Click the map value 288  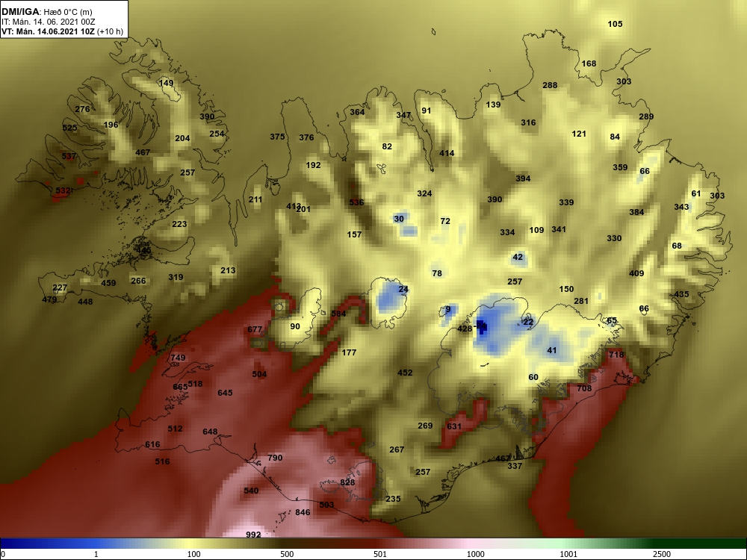coord(550,85)
